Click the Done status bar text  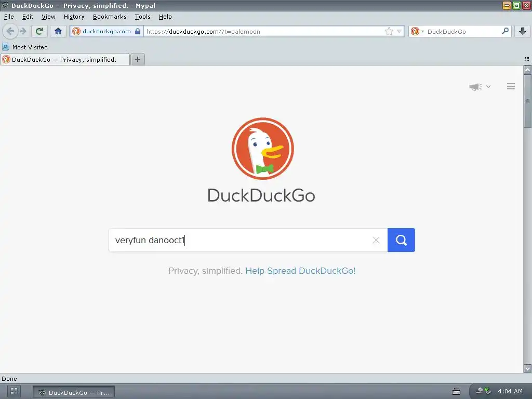pos(9,379)
